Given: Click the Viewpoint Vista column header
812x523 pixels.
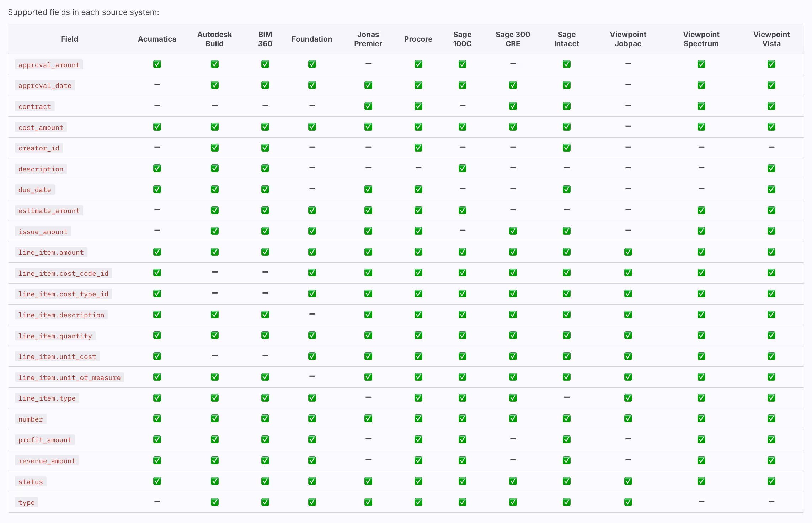Looking at the screenshot, I should [x=771, y=39].
